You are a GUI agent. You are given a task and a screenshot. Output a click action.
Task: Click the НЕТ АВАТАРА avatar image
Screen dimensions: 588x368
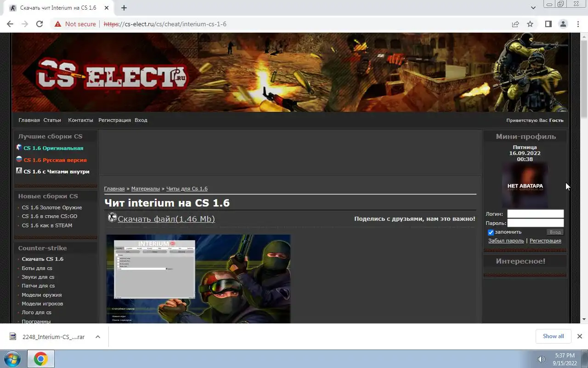tap(525, 186)
